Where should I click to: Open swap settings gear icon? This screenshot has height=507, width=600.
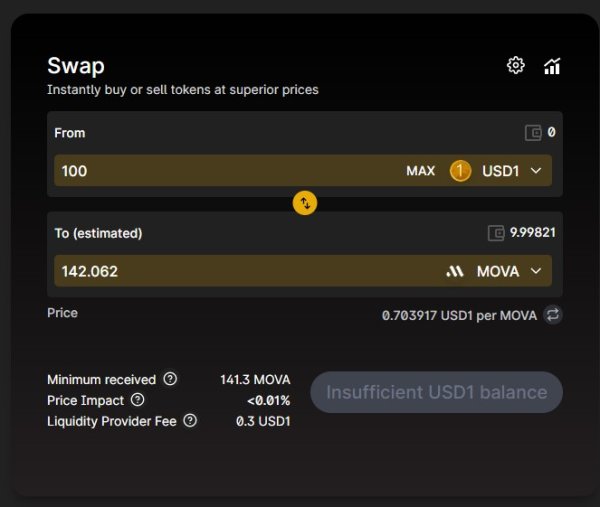(515, 65)
